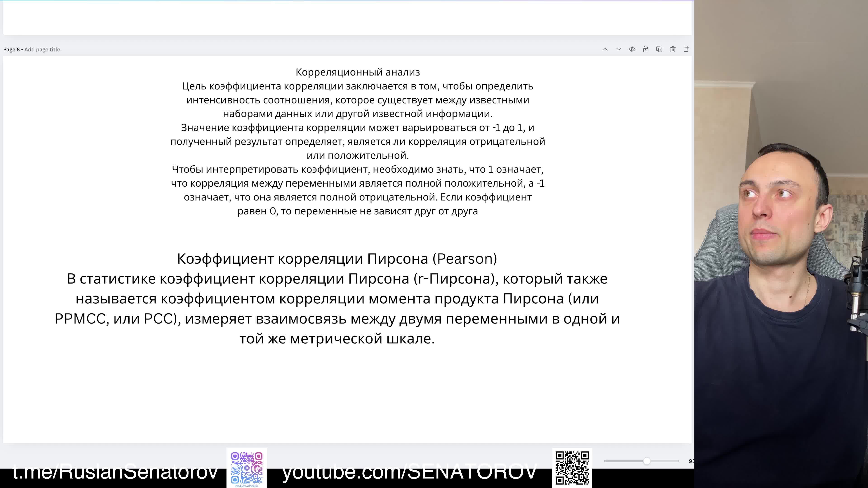Click the Add page title field
868x488 pixels.
coord(42,49)
